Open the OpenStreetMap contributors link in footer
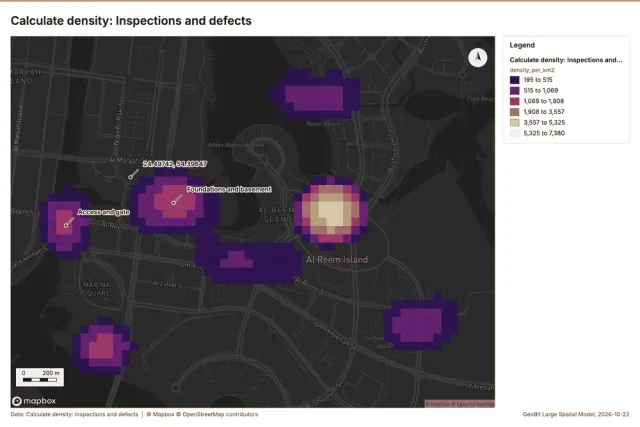 click(x=217, y=414)
